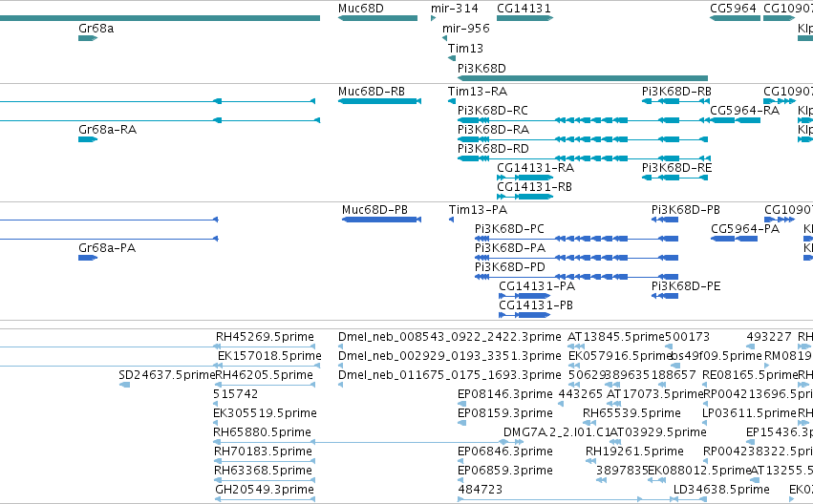
Task: Click the 443265 EST label
Action: 580,395
